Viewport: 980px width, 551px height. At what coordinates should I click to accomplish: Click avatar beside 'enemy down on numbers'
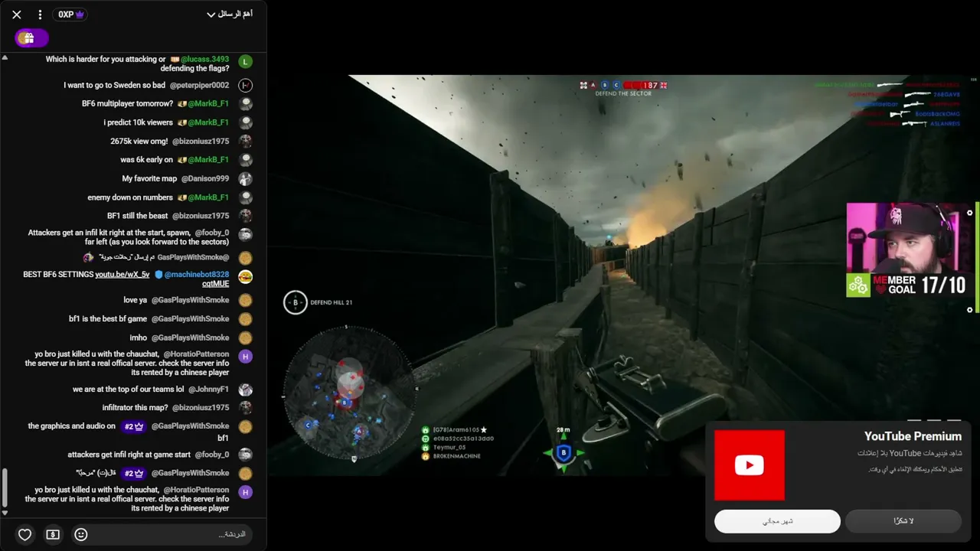coord(245,197)
